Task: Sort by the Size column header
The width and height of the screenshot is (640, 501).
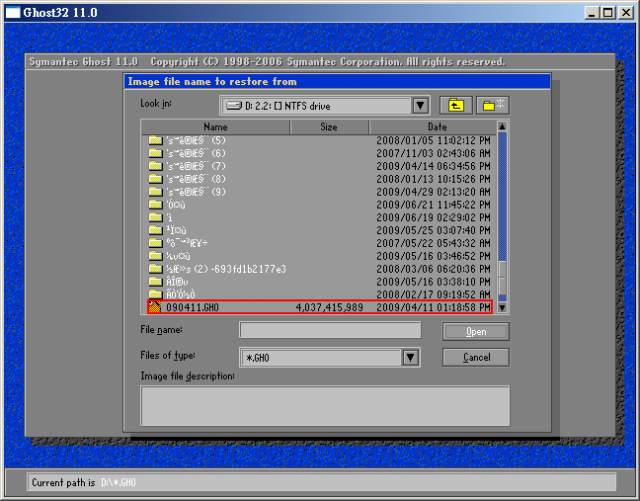Action: (329, 127)
